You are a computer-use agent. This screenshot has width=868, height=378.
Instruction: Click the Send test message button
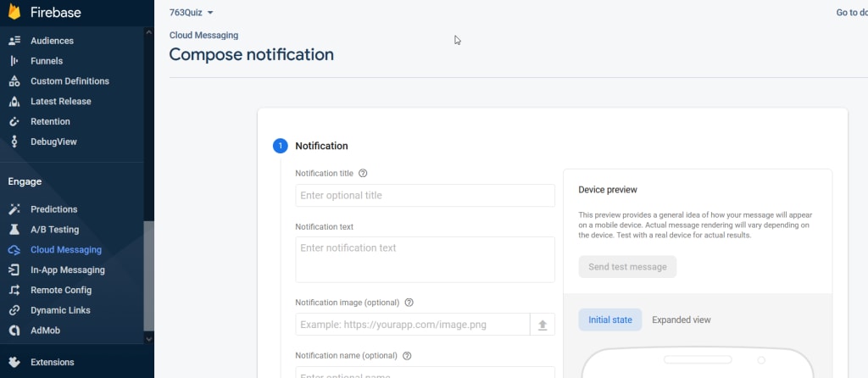(x=628, y=267)
